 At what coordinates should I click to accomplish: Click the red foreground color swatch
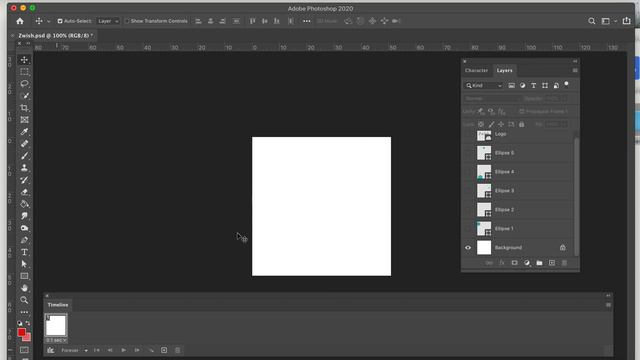[22, 332]
